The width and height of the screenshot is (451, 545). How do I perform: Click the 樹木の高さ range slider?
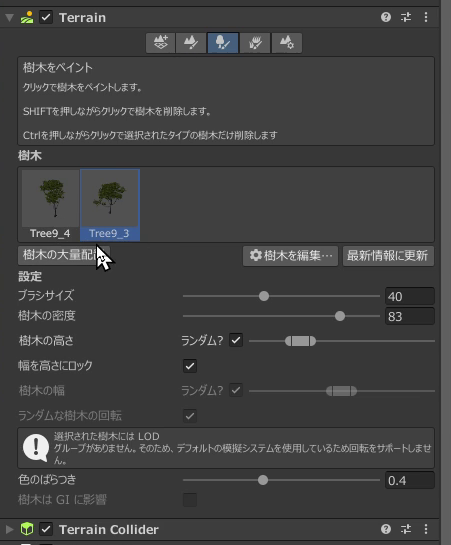point(342,341)
